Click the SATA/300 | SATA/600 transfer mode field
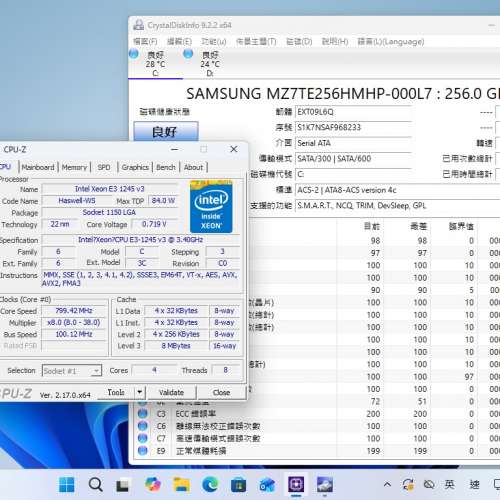500x500 pixels. click(x=353, y=159)
